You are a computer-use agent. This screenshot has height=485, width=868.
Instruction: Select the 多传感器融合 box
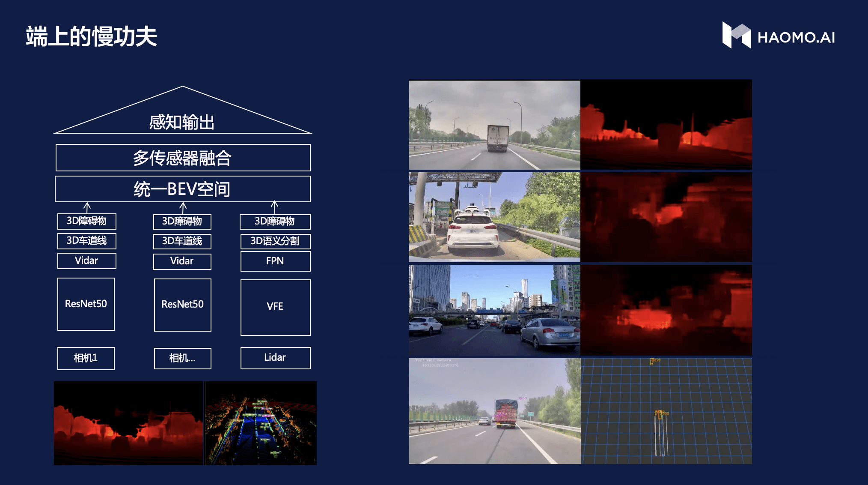(183, 158)
